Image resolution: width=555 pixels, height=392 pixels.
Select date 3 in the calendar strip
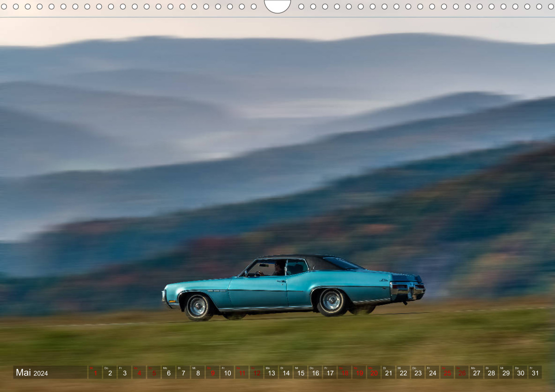pos(124,372)
